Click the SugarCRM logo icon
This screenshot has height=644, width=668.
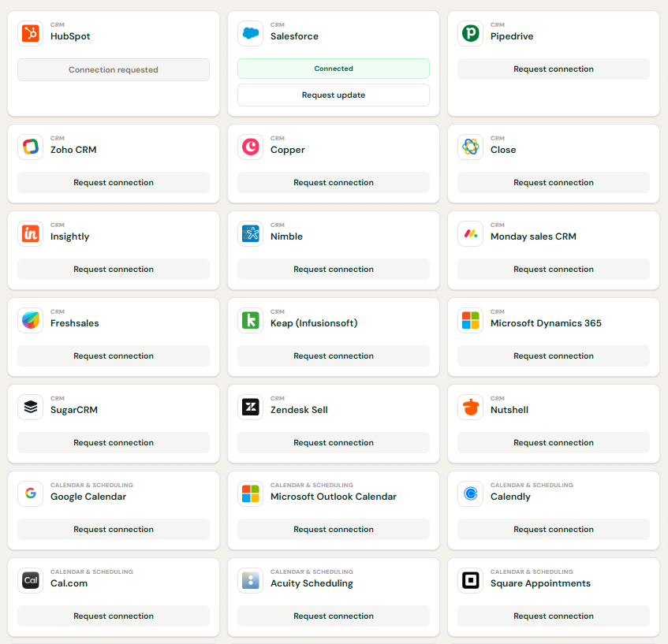coord(31,407)
